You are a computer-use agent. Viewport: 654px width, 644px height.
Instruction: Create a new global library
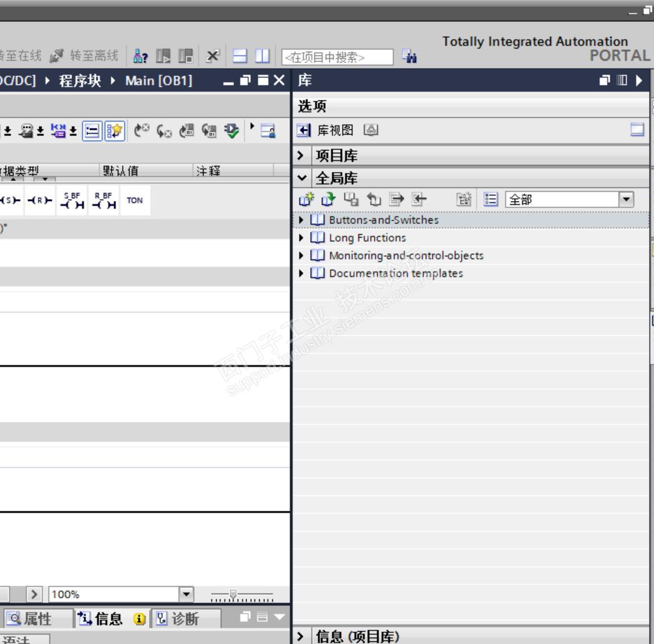(306, 199)
